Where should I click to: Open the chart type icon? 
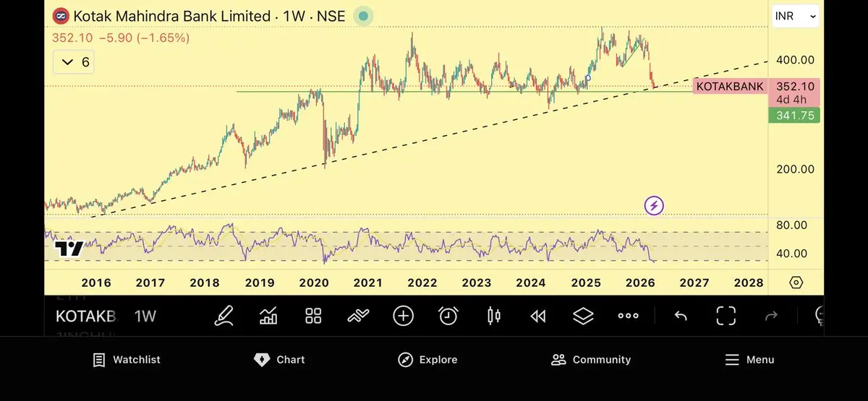268,316
